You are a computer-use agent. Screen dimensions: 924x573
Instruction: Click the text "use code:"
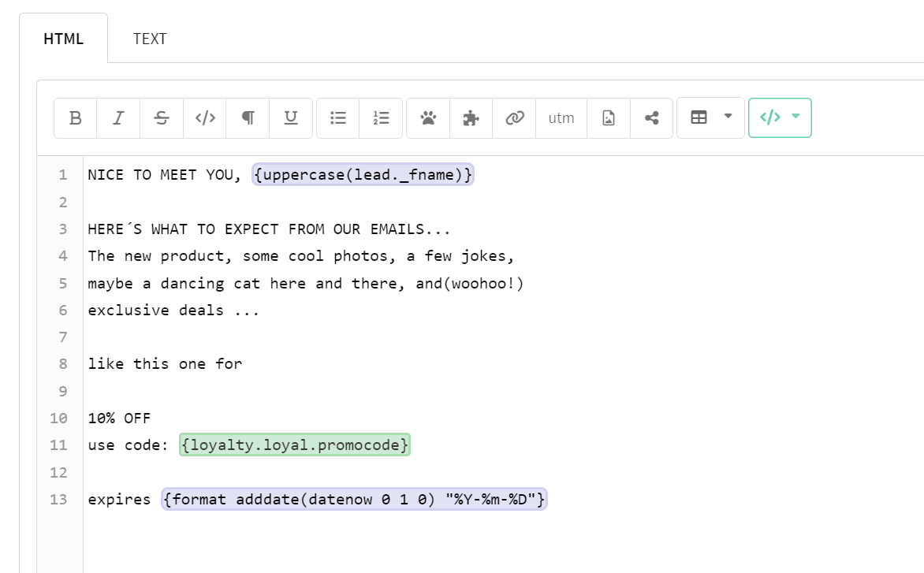[x=128, y=445]
